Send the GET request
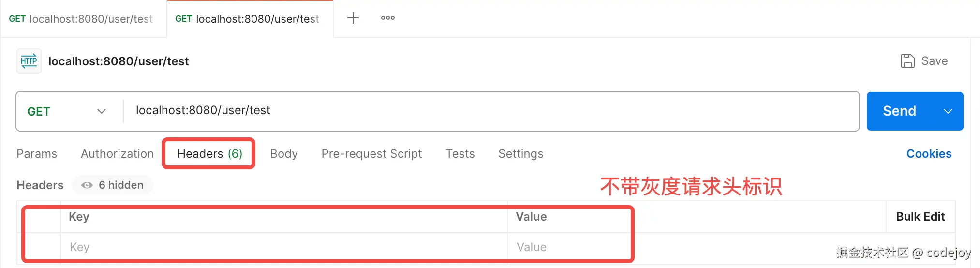 [899, 111]
